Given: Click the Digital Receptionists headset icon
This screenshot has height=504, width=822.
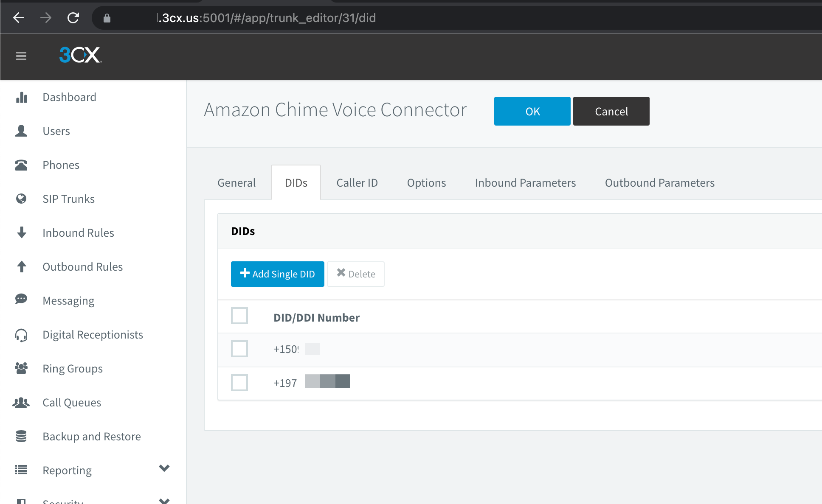Looking at the screenshot, I should [x=21, y=335].
